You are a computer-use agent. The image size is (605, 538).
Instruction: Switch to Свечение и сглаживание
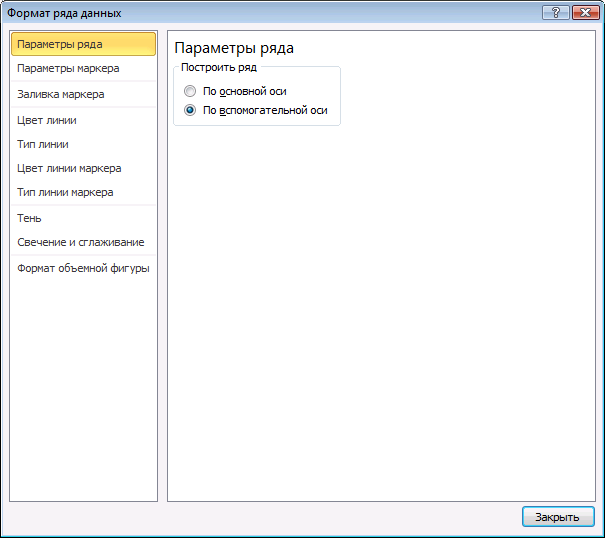(83, 242)
